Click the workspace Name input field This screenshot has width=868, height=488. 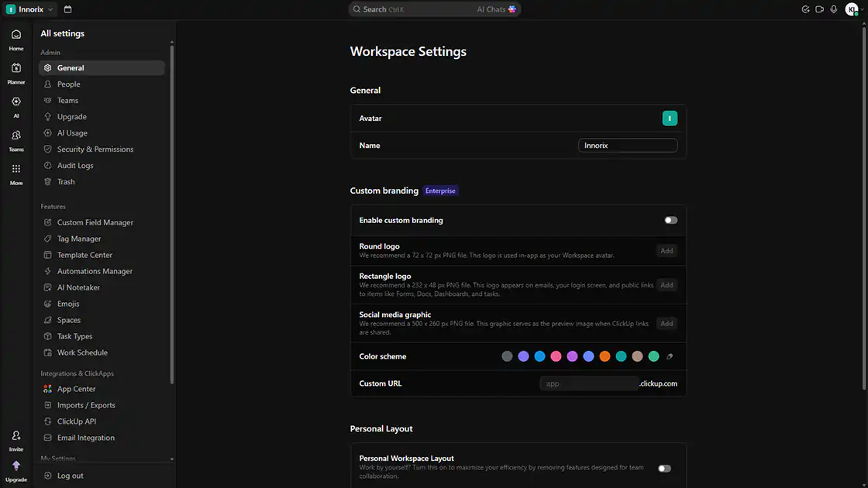(x=628, y=146)
